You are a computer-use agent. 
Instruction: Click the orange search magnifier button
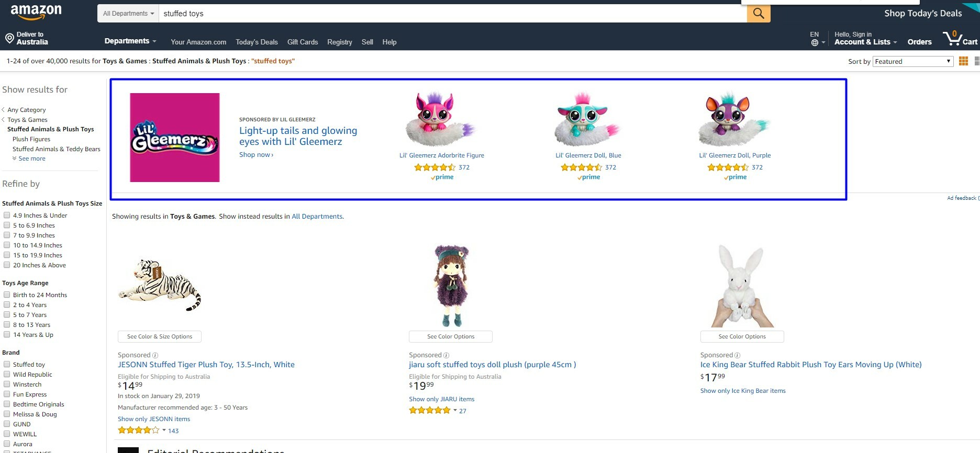(758, 14)
